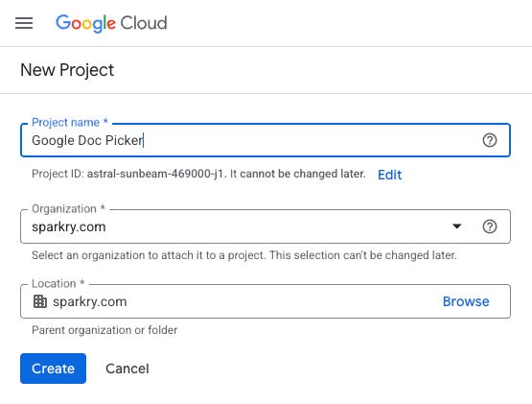Click 'Select an organization to attach' helper text
This screenshot has width=532, height=404.
pos(244,255)
